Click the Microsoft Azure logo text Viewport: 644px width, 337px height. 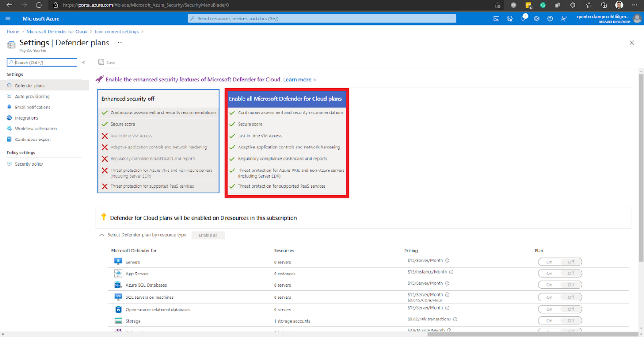click(41, 18)
